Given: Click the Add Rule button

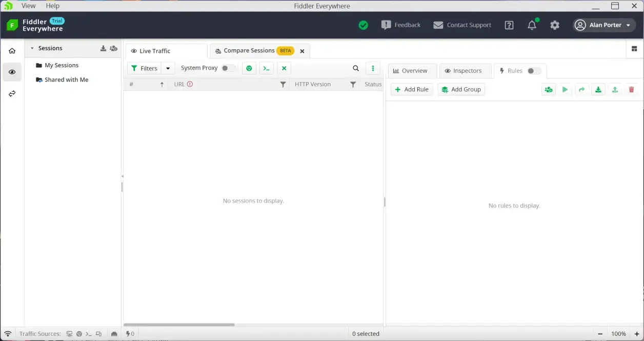Looking at the screenshot, I should (x=412, y=90).
